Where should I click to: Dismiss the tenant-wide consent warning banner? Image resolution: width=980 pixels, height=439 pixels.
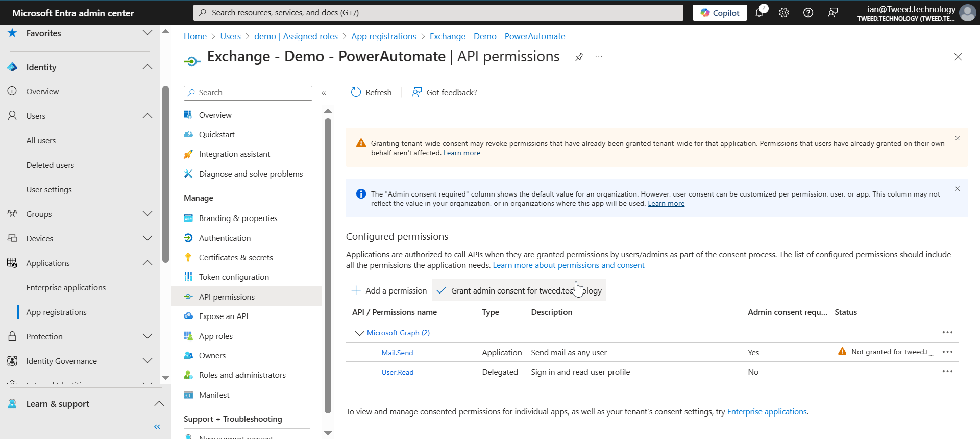click(958, 138)
